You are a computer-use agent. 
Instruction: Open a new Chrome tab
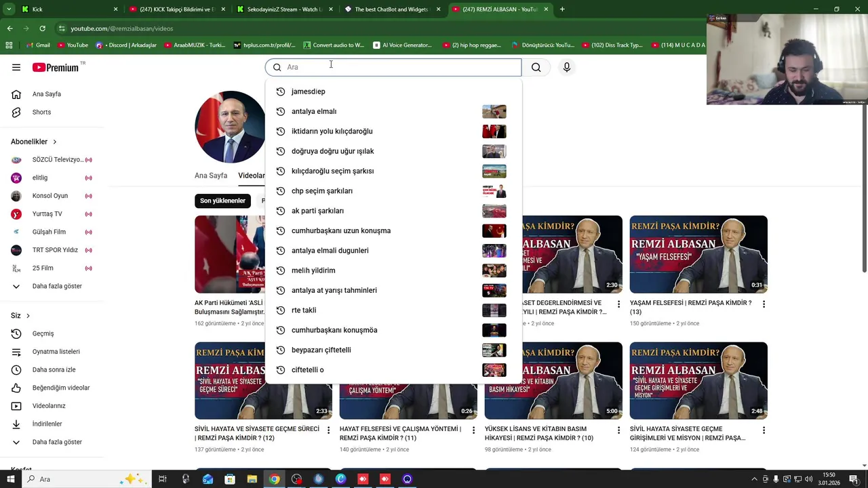pyautogui.click(x=562, y=9)
